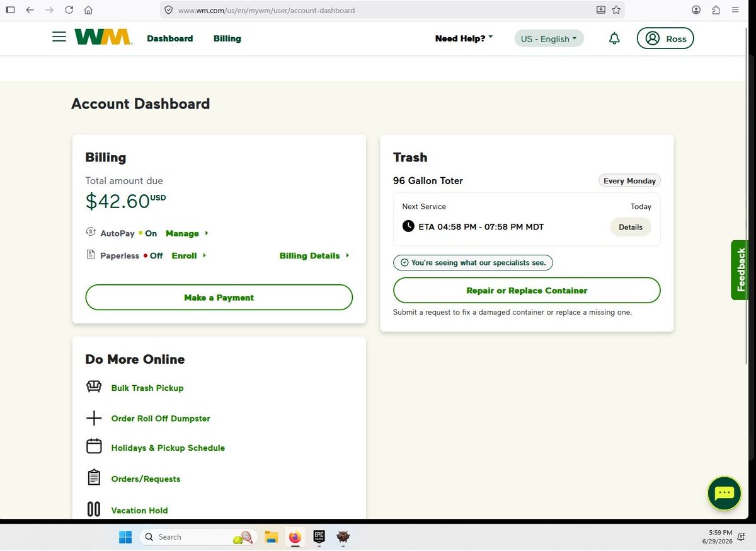The width and height of the screenshot is (756, 551).
Task: Open the Ross account menu
Action: coord(665,38)
